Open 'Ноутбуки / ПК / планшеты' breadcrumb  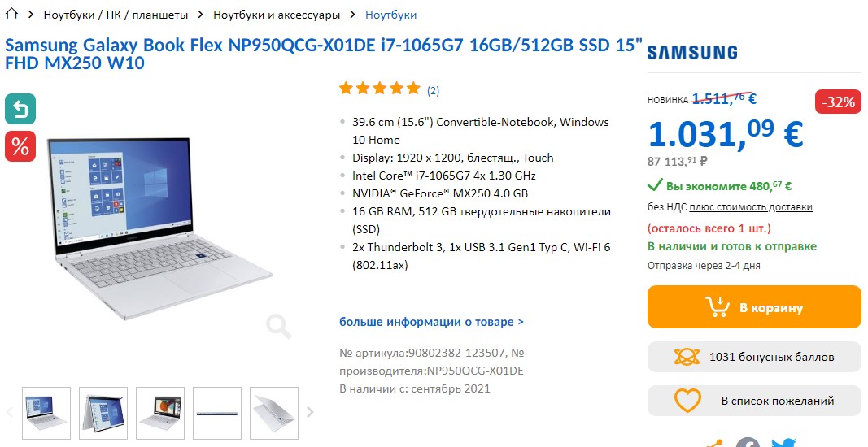116,15
